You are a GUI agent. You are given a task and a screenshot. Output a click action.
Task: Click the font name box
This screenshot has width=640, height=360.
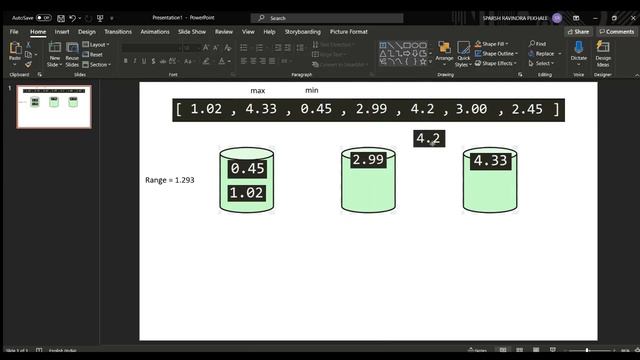pyautogui.click(x=151, y=48)
